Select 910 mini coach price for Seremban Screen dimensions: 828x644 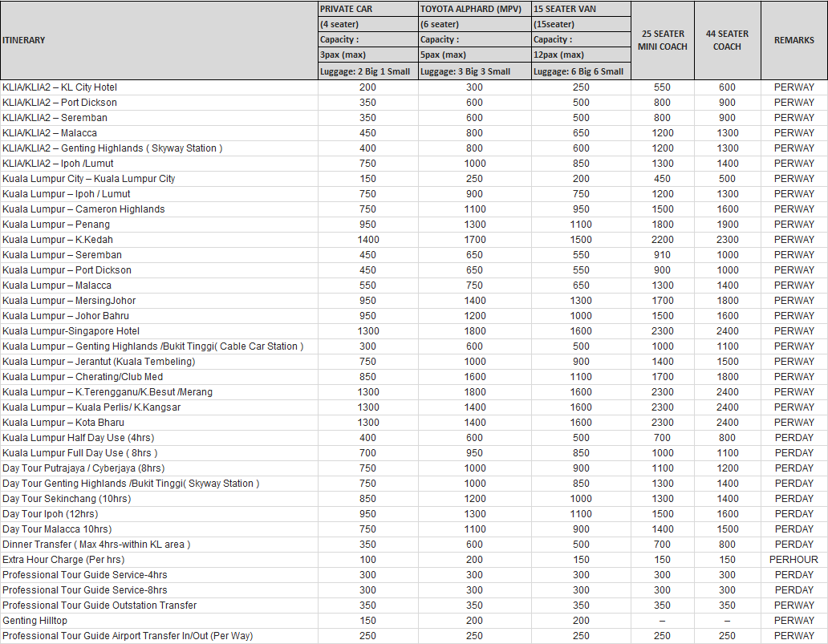(x=662, y=255)
